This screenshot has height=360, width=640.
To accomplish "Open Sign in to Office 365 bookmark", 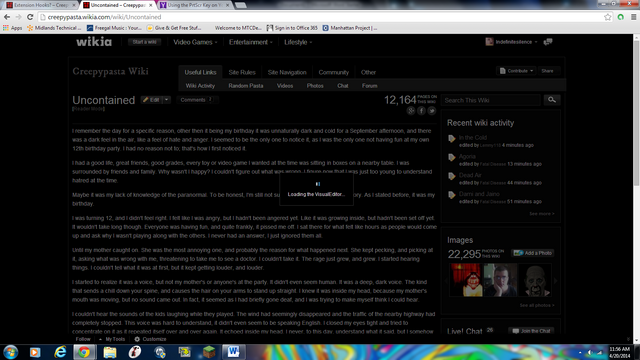I will pyautogui.click(x=292, y=28).
